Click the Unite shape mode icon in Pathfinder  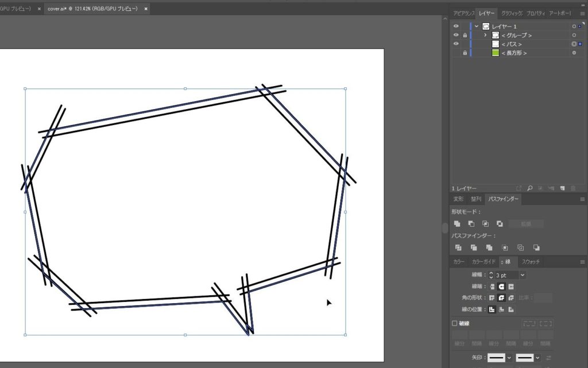457,223
